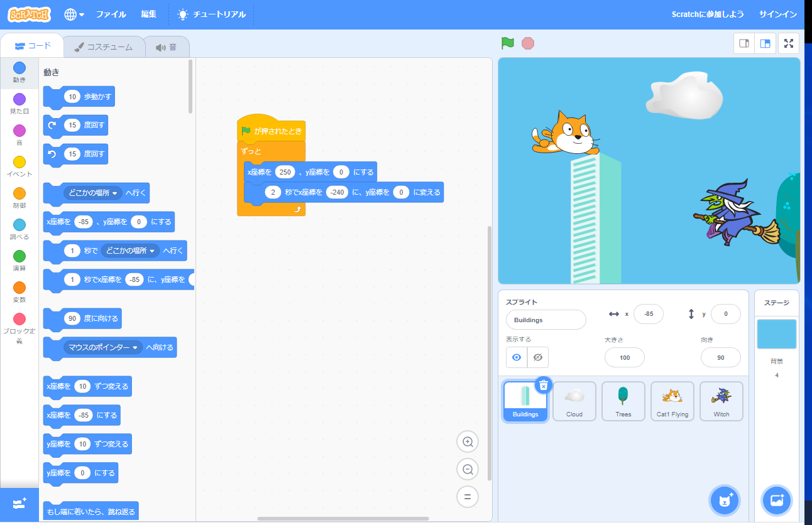
Task: Select the Buildings sprite thumbnail
Action: coord(525,401)
